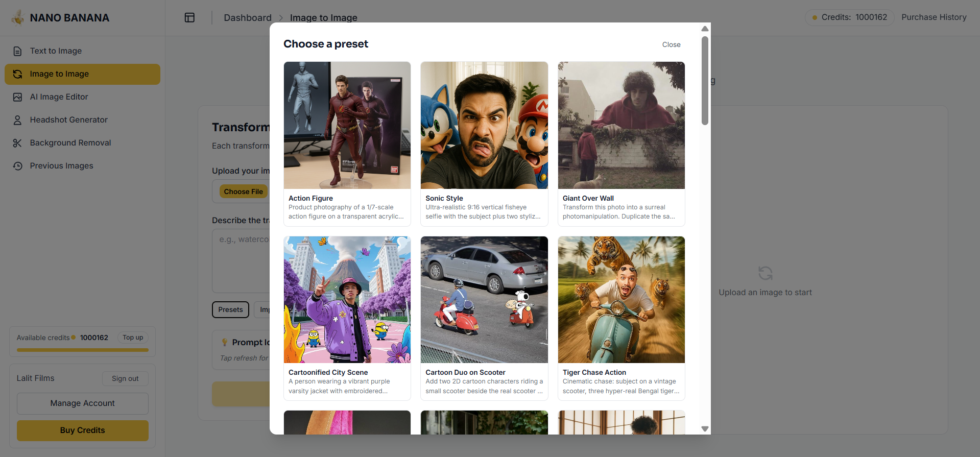Click the AI Image Editor picture icon
The width and height of the screenshot is (980, 457).
click(17, 97)
